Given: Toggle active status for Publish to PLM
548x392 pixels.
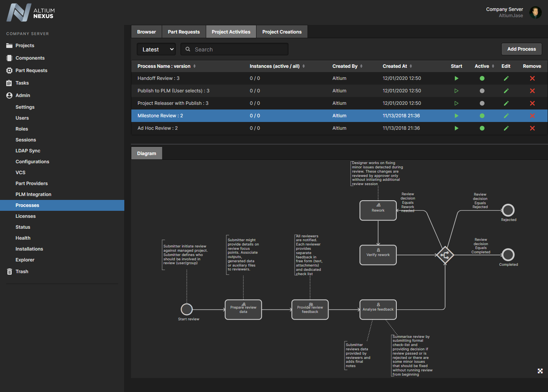Looking at the screenshot, I should pyautogui.click(x=482, y=91).
